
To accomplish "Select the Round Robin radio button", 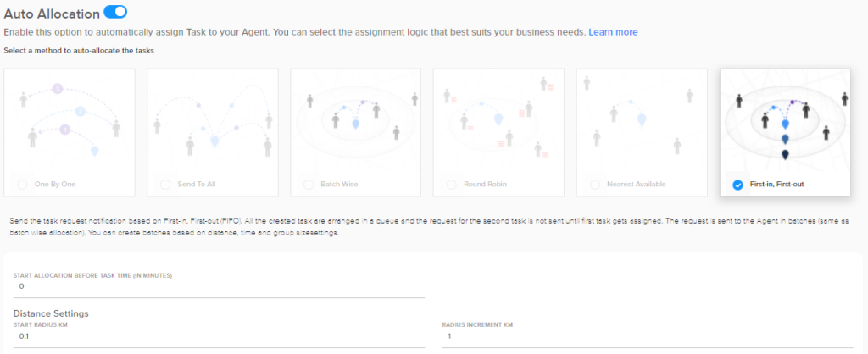I will click(x=452, y=184).
